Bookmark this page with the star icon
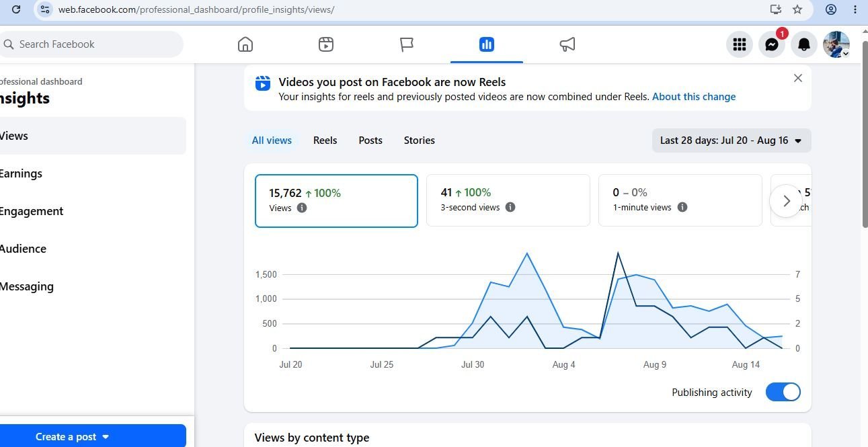The width and height of the screenshot is (868, 447). pyautogui.click(x=797, y=9)
